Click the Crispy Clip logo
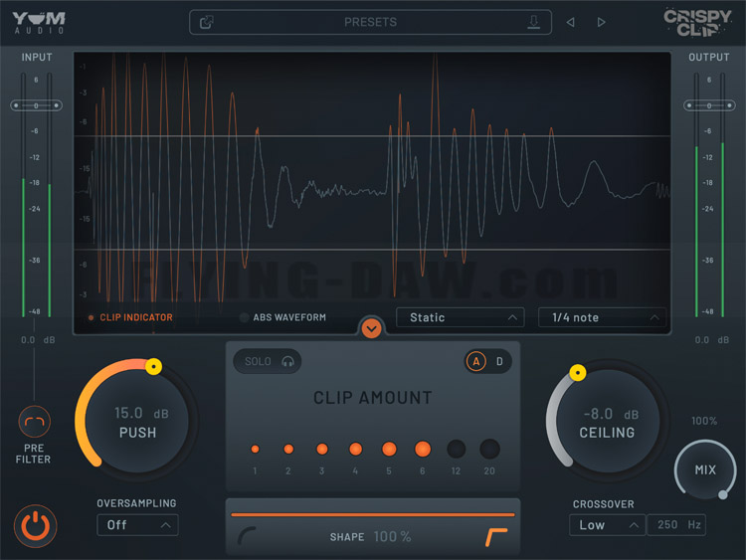 pyautogui.click(x=697, y=22)
